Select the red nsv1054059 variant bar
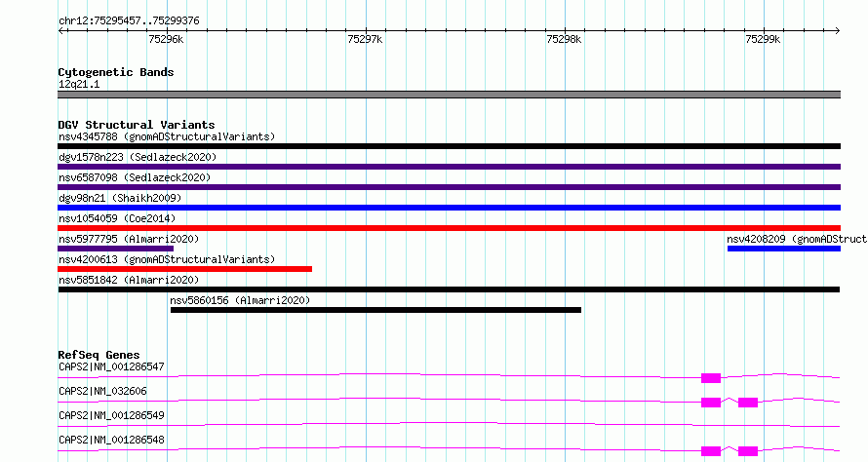The height and width of the screenshot is (462, 868). coord(449,228)
